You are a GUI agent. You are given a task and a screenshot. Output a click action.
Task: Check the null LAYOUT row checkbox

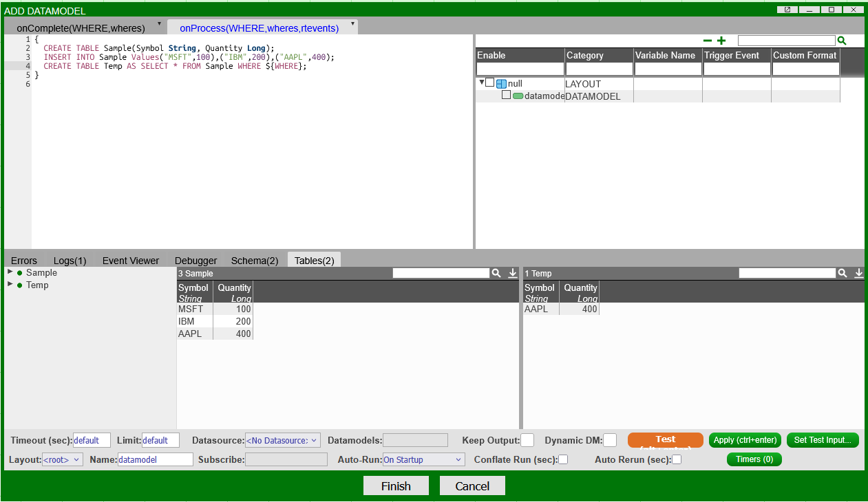(x=490, y=83)
